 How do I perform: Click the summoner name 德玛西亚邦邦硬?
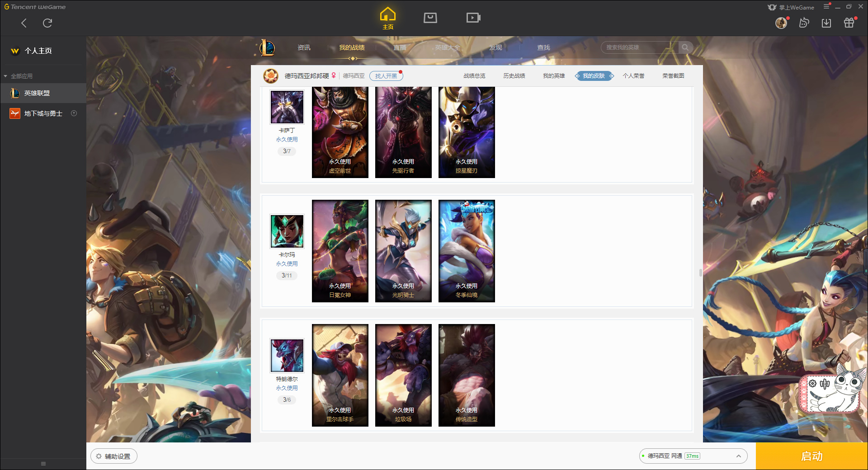click(x=307, y=76)
